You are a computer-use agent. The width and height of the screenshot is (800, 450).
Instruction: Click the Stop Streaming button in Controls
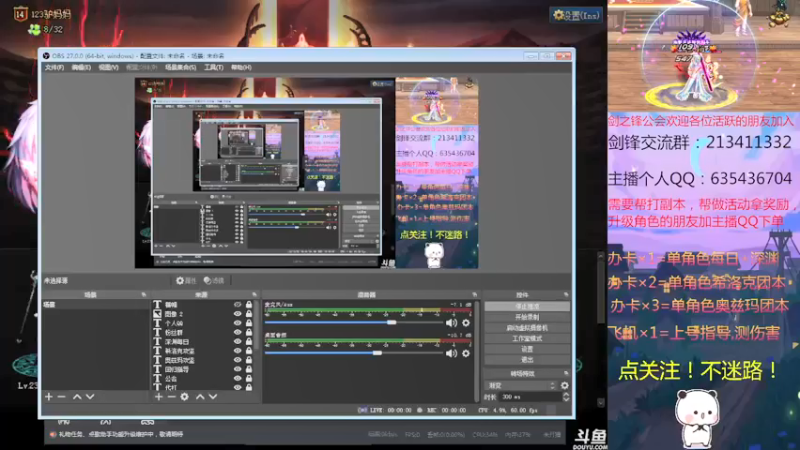[x=527, y=306]
